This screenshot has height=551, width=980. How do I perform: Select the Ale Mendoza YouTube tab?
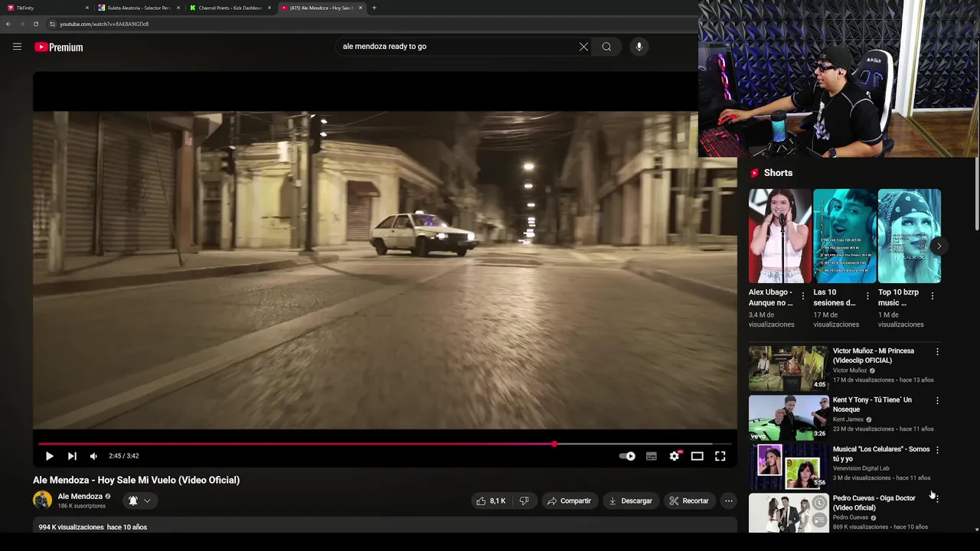(x=322, y=8)
